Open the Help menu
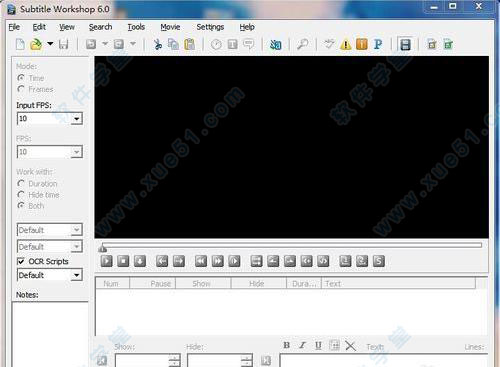 point(247,27)
